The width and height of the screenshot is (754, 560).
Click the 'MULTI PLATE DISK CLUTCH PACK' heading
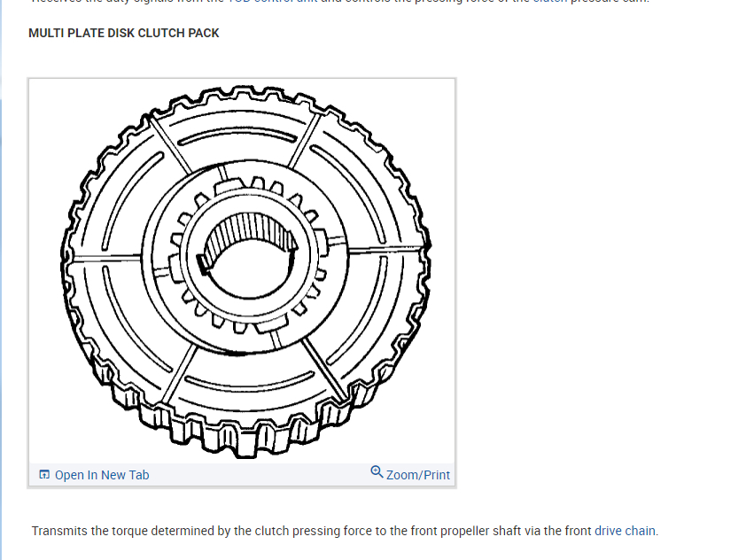[123, 33]
